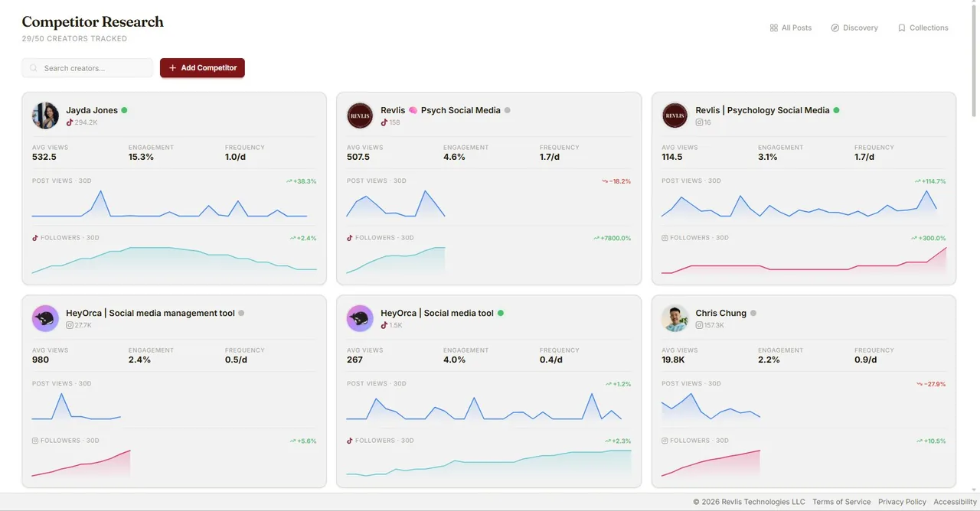
Task: Click HeyOrca avg views 980
Action: [41, 360]
